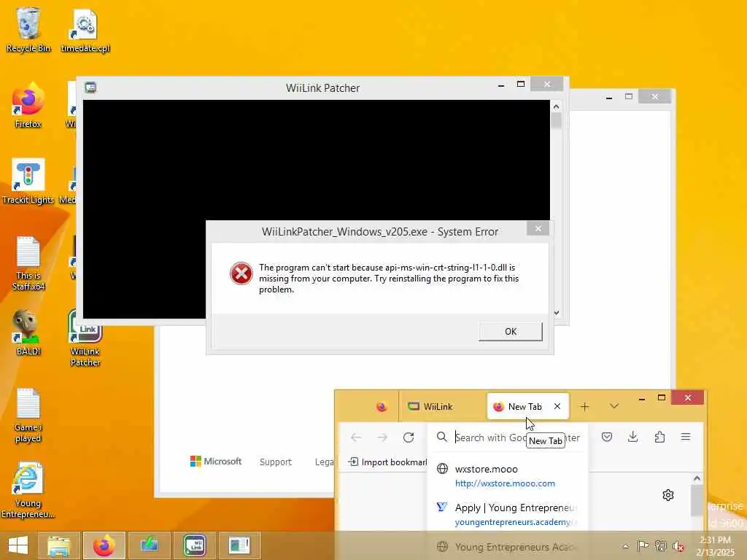Viewport: 747px width, 560px height.
Task: Click the red error icon in dialog
Action: (241, 273)
